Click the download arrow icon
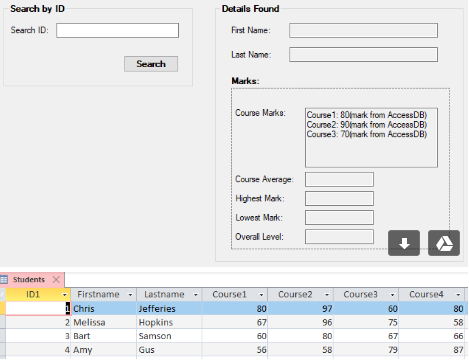The image size is (469, 363). pos(404,243)
